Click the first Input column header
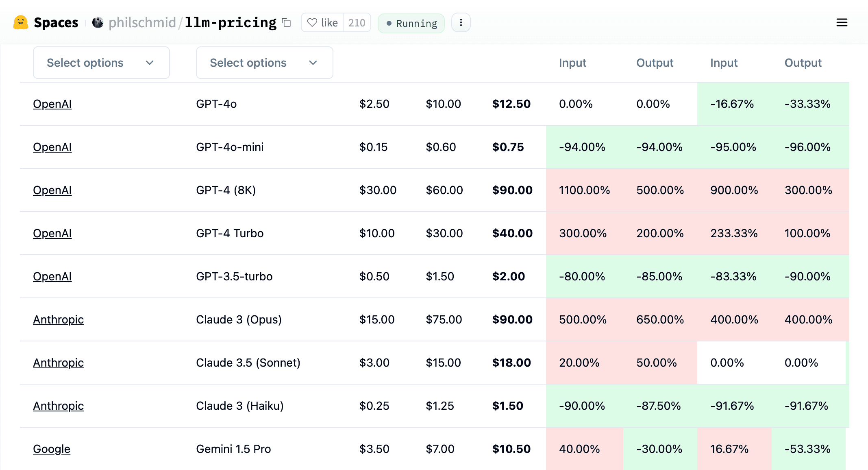The height and width of the screenshot is (470, 868). [572, 63]
